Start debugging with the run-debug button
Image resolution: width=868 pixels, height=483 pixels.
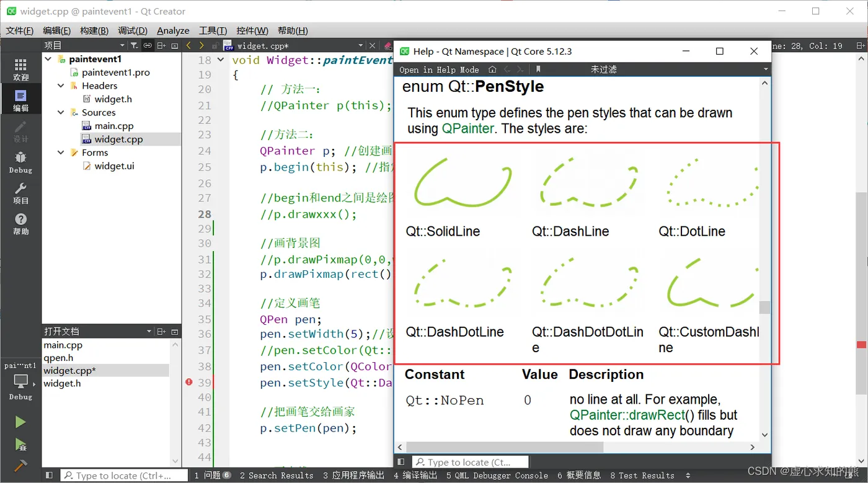20,445
